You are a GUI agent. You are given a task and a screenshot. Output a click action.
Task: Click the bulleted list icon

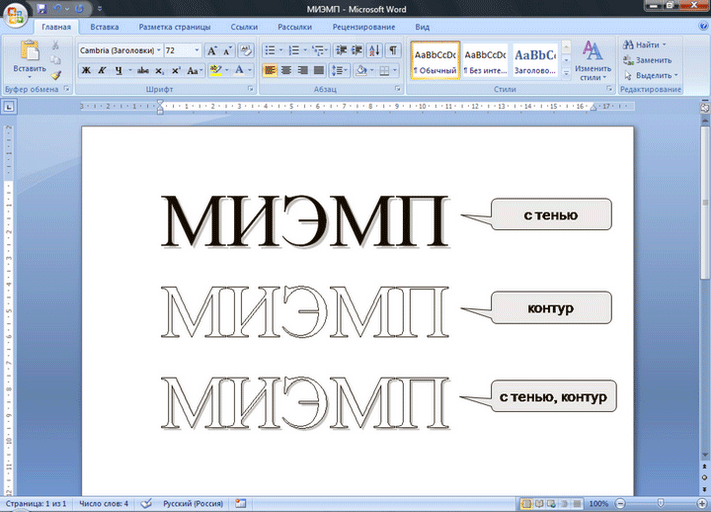(x=269, y=50)
